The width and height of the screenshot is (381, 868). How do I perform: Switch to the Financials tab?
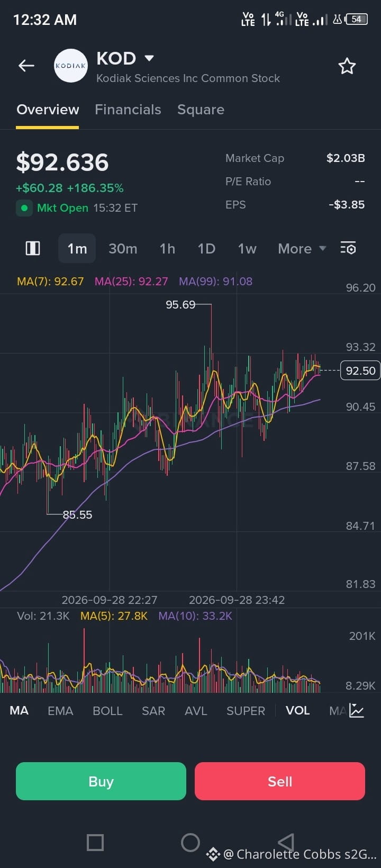click(128, 110)
